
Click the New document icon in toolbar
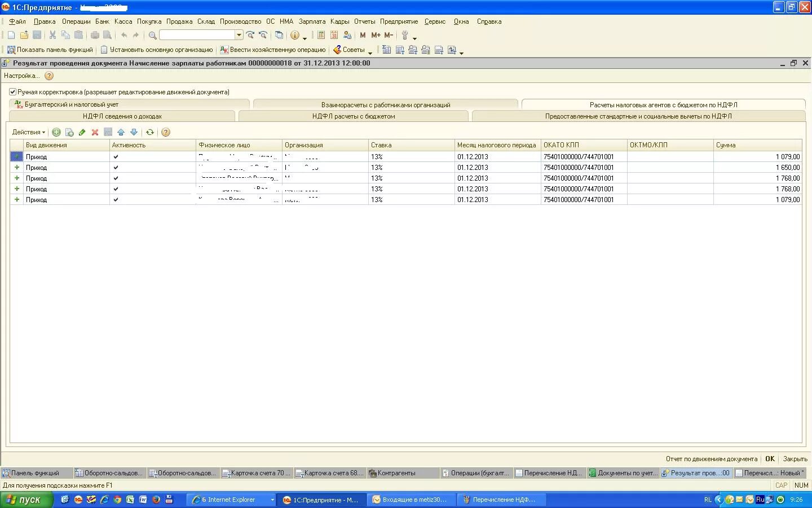[11, 35]
